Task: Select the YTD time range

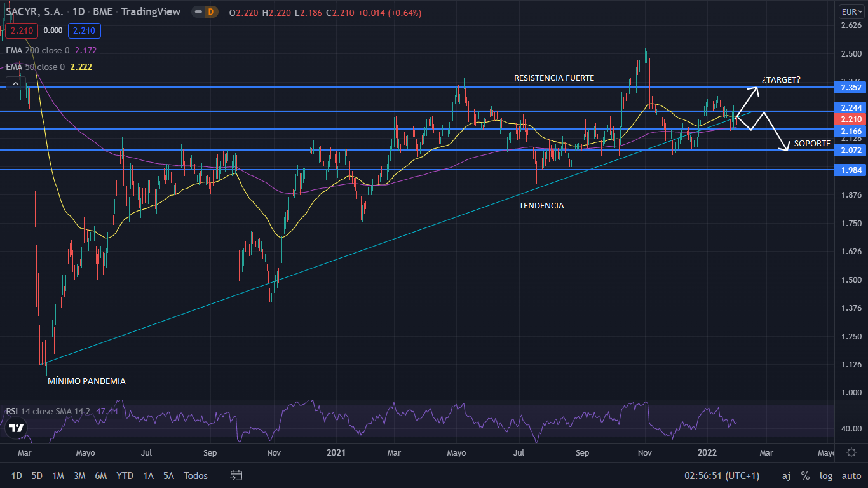Action: tap(125, 475)
